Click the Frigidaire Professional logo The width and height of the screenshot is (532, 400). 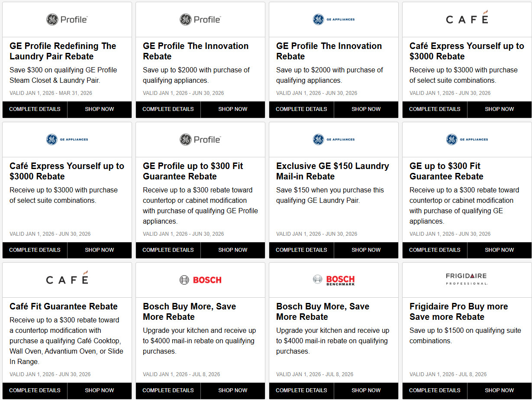(467, 279)
